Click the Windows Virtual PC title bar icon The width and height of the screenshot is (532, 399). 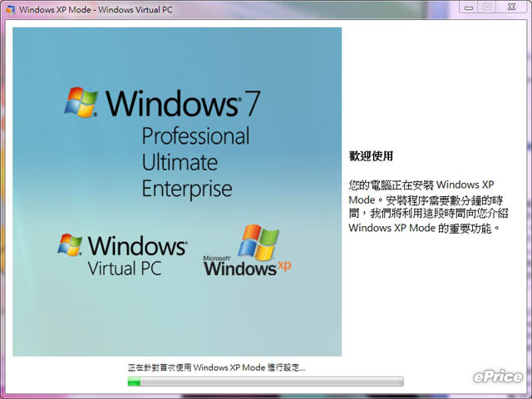tap(11, 9)
